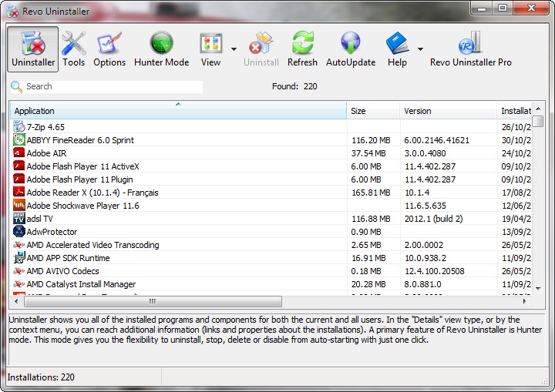Sort by the Version column header
This screenshot has height=392, width=555.
tap(448, 110)
